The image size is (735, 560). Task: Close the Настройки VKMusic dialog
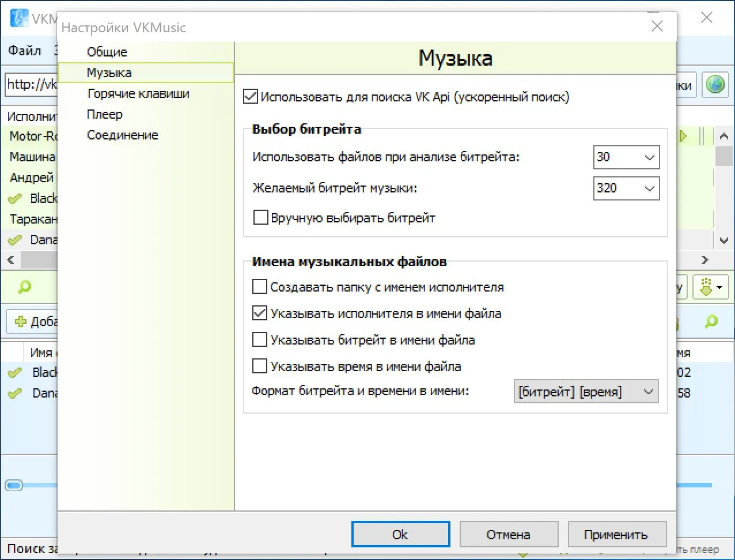coord(657,27)
